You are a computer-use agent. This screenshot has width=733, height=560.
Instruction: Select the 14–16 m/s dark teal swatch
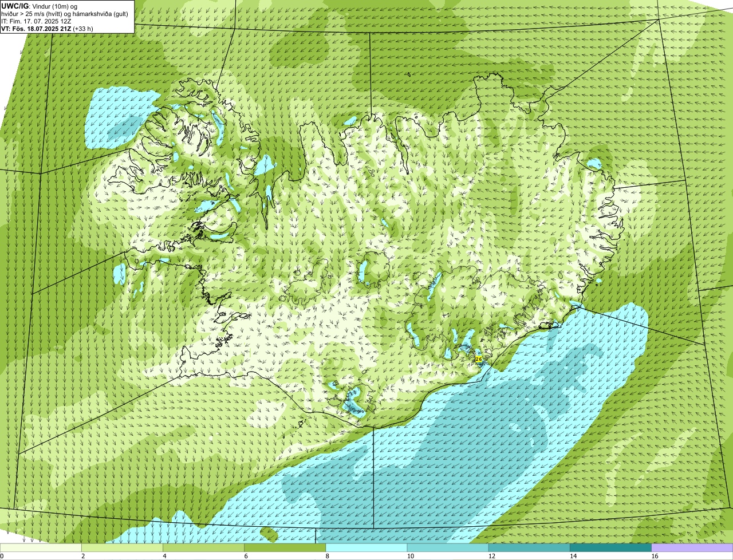point(611,548)
